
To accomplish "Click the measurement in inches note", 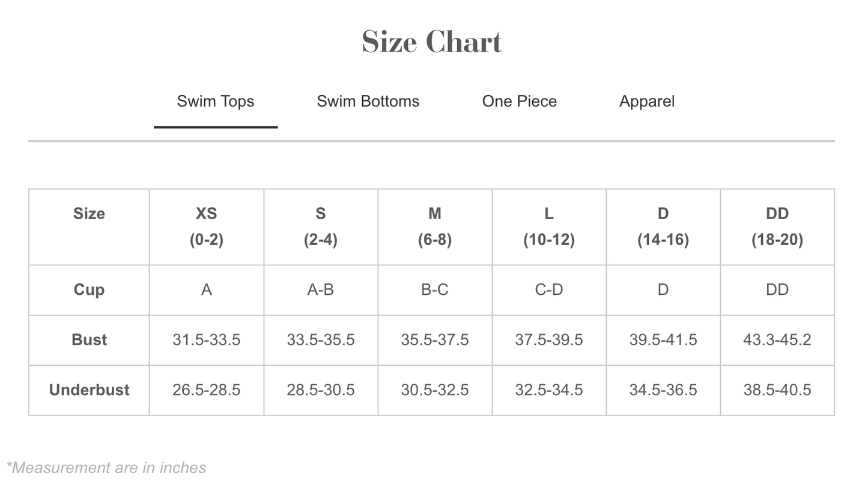I will [x=106, y=468].
